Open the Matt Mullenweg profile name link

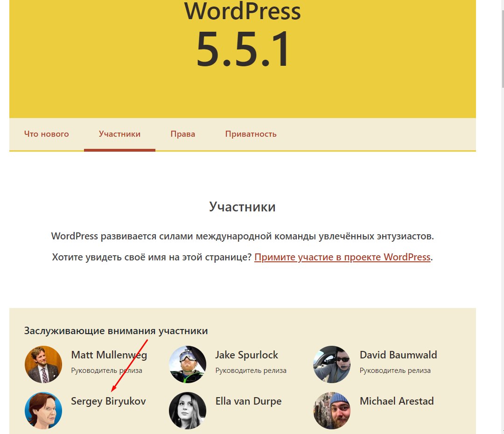click(x=109, y=355)
